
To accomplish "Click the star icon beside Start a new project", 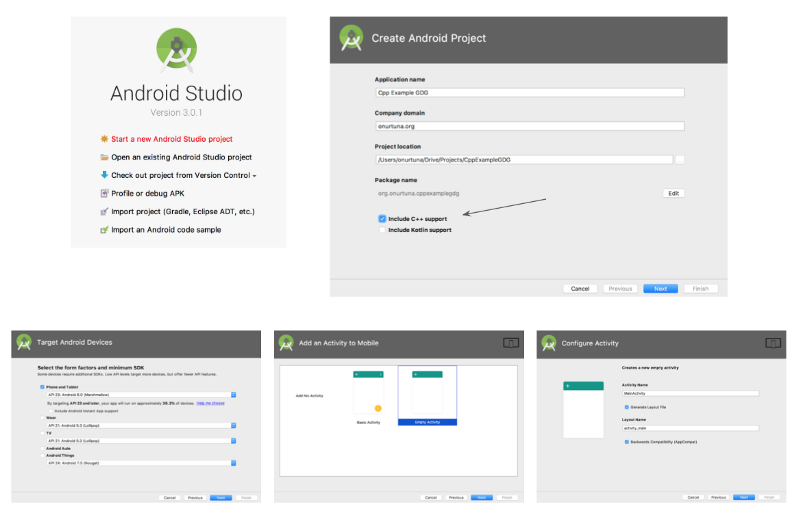I will (x=104, y=139).
